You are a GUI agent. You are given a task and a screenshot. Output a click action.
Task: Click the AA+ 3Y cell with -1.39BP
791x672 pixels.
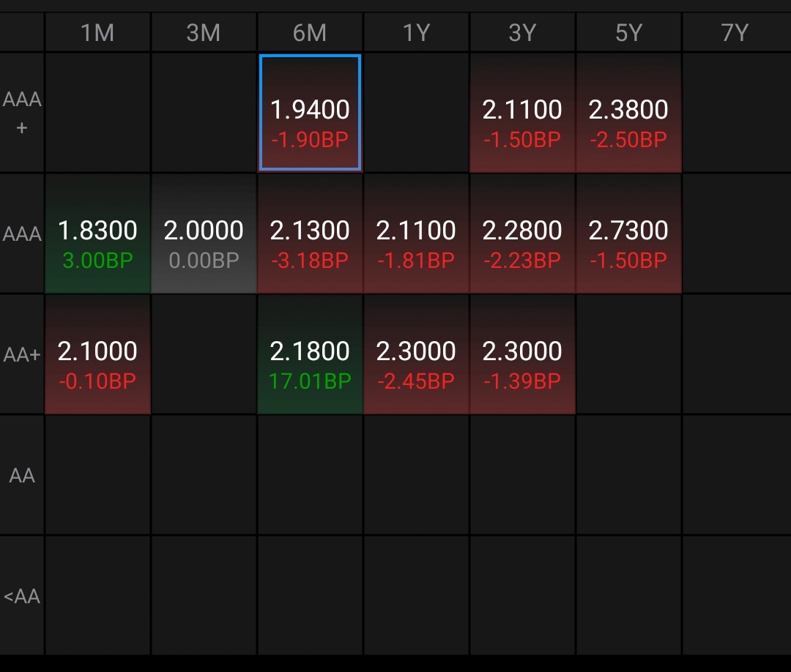tap(522, 355)
